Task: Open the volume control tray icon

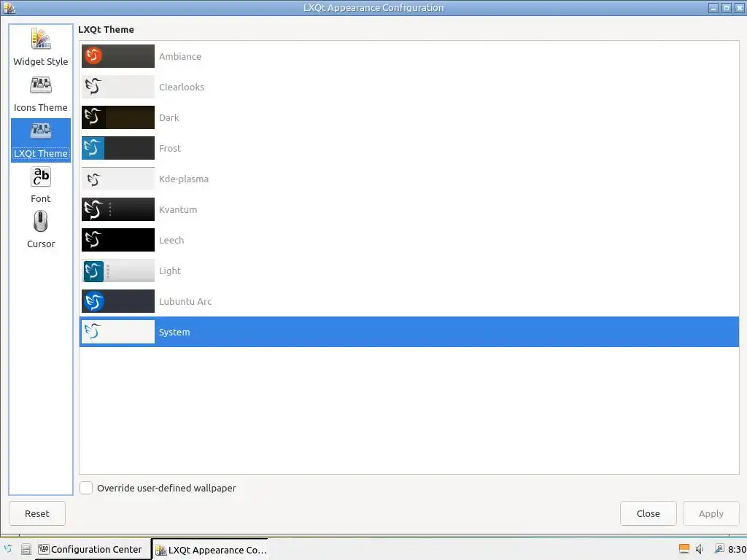Action: coord(700,549)
